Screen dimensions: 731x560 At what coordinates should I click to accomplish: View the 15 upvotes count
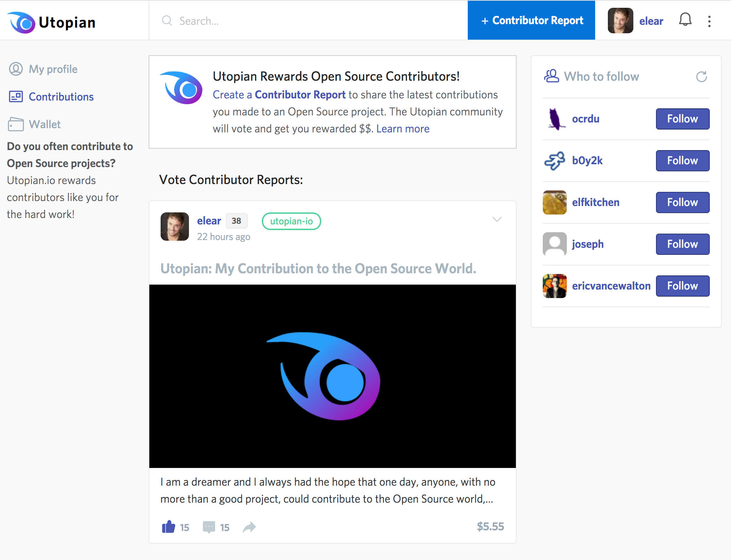coord(184,527)
